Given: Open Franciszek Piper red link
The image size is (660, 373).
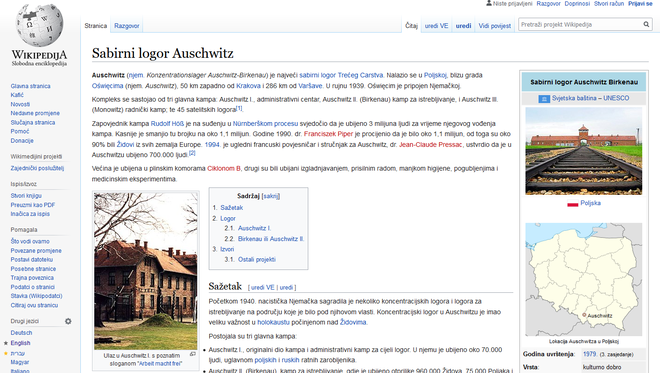Looking at the screenshot, I should [x=328, y=134].
